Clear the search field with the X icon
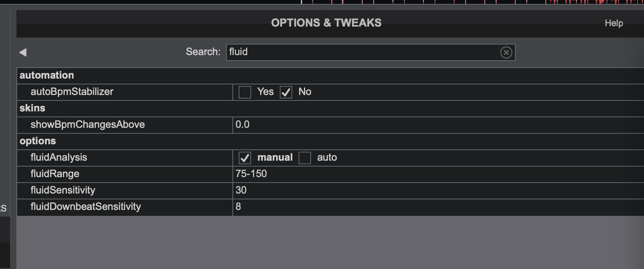 click(506, 52)
